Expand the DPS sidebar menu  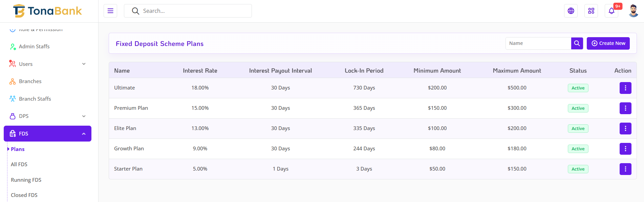tap(47, 116)
